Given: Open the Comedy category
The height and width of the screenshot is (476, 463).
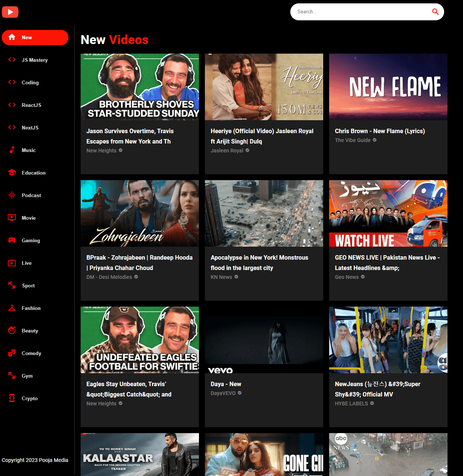Looking at the screenshot, I should (x=35, y=353).
